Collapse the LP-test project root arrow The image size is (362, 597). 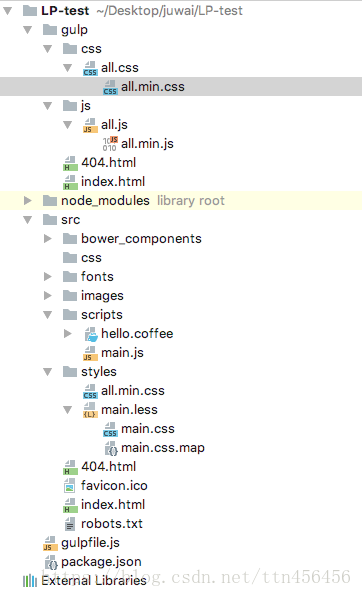pos(7,11)
